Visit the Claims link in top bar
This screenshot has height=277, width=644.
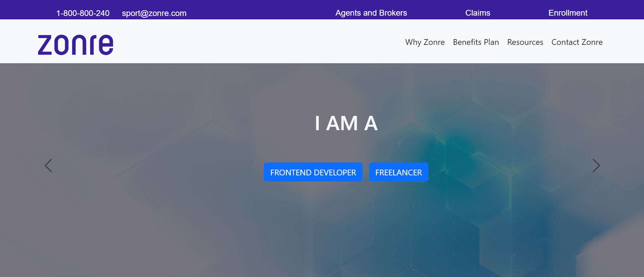[x=477, y=13]
